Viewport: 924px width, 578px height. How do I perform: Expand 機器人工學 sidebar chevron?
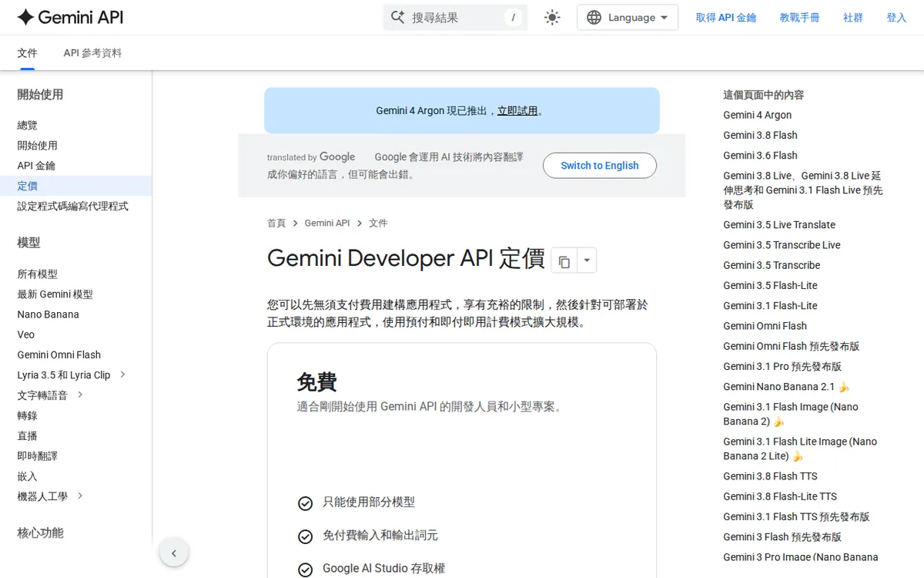click(80, 496)
